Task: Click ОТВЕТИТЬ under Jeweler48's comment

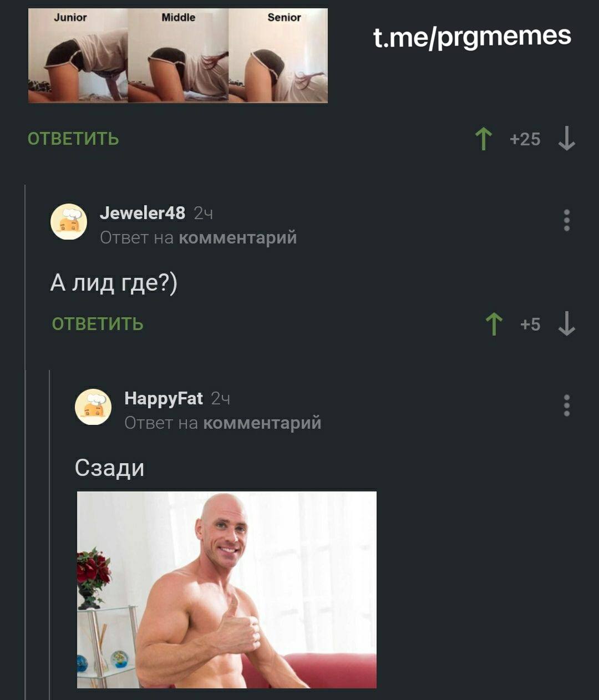Action: 98,324
